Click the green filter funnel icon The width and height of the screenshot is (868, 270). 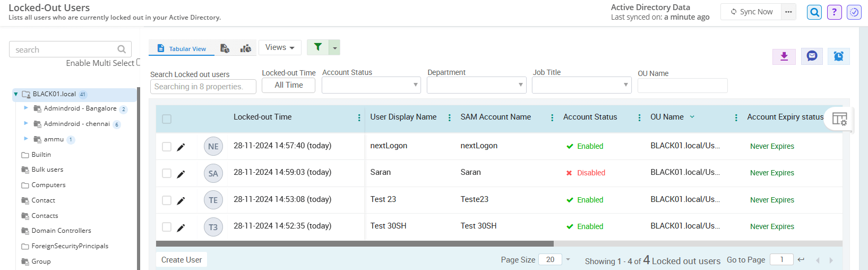tap(317, 47)
